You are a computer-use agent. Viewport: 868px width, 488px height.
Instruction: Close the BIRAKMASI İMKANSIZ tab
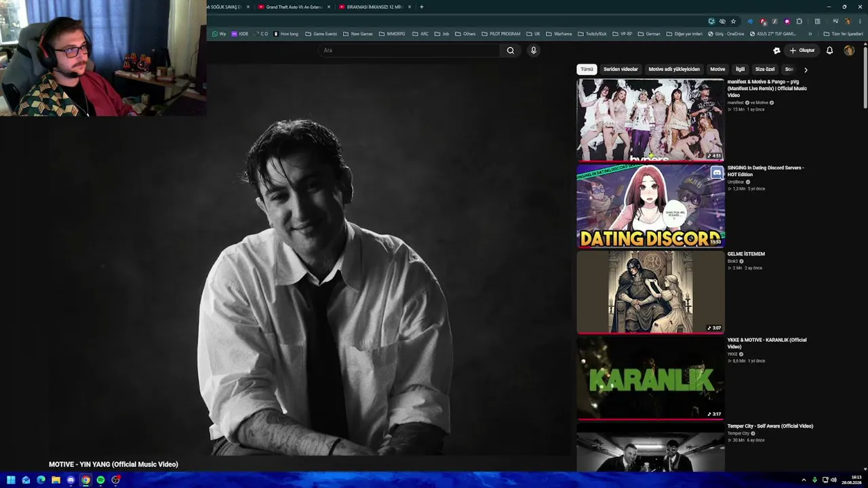pyautogui.click(x=410, y=7)
